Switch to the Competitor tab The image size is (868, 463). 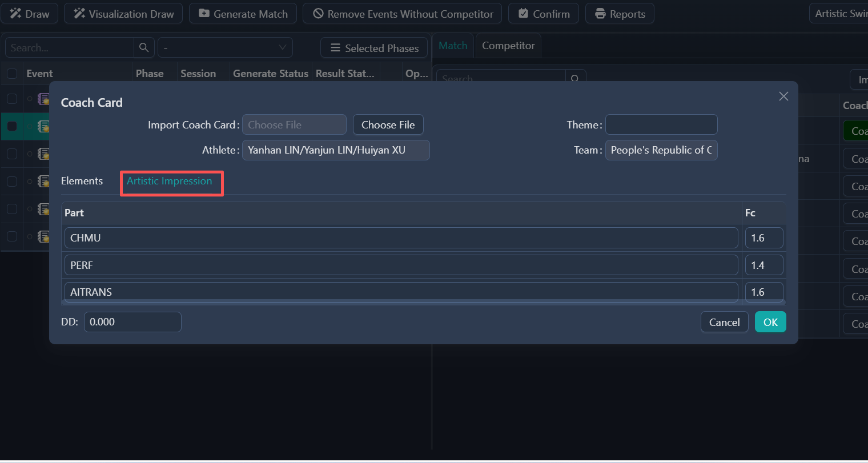(508, 45)
